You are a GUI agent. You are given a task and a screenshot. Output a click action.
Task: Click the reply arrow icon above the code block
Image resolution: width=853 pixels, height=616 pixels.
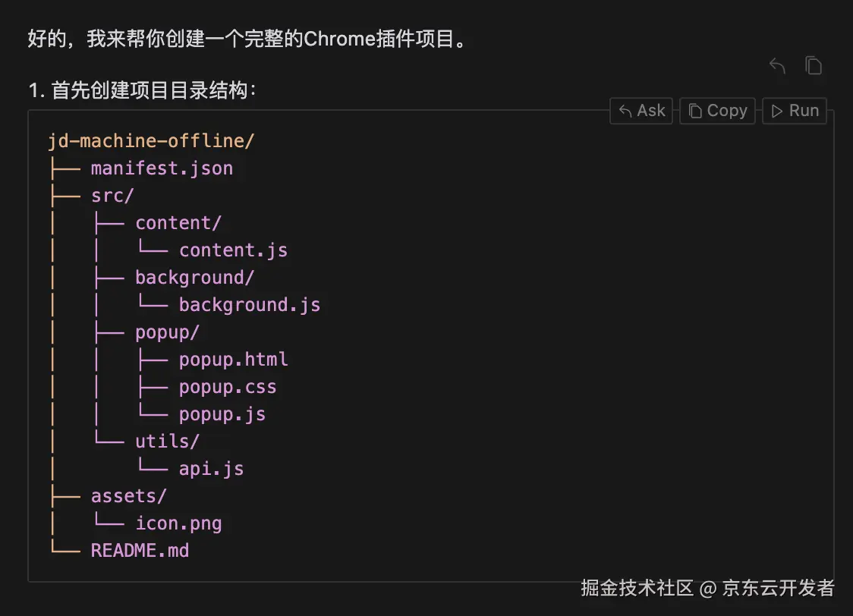coord(777,66)
